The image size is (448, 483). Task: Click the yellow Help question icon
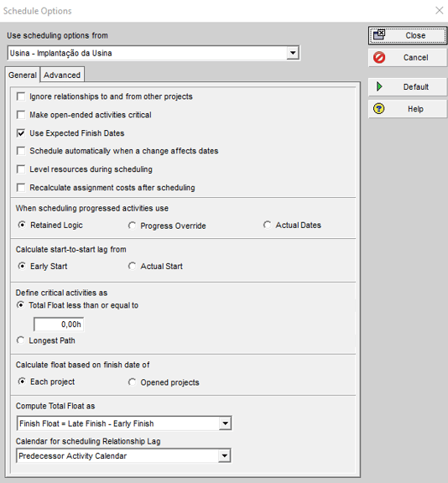click(x=378, y=109)
